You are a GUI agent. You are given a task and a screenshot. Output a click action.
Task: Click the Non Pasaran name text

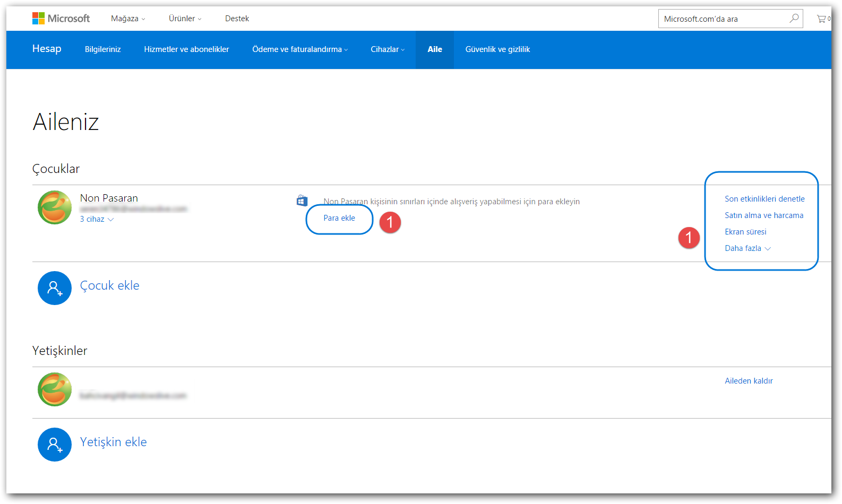(x=109, y=198)
